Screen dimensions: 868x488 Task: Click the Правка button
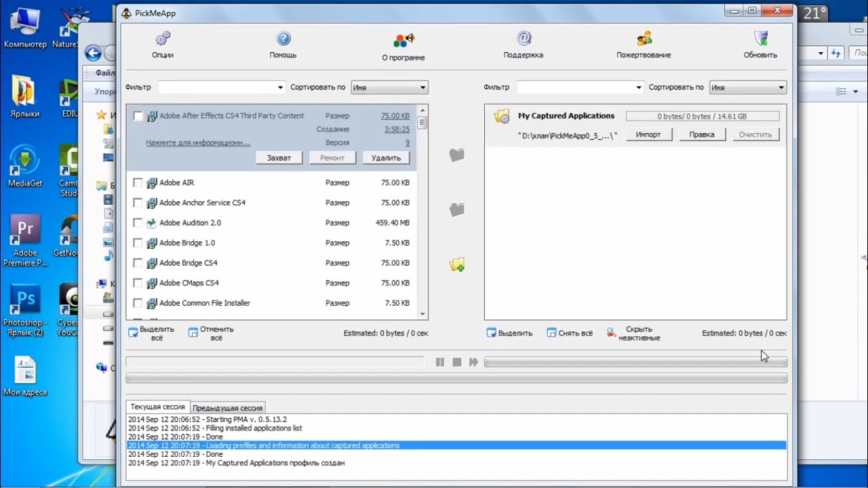[x=702, y=134]
